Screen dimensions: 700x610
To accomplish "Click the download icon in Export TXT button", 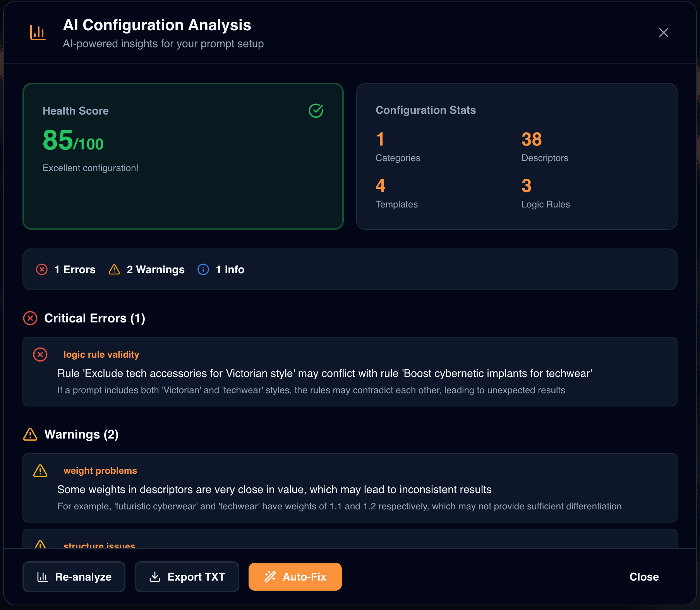I will click(155, 577).
